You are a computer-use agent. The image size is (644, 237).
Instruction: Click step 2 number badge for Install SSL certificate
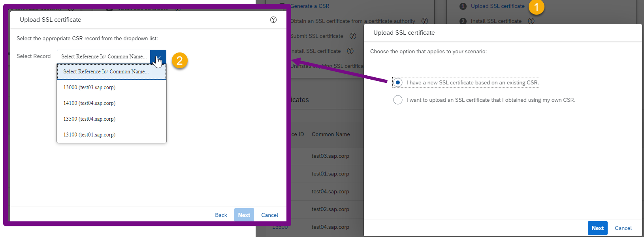[x=463, y=21]
